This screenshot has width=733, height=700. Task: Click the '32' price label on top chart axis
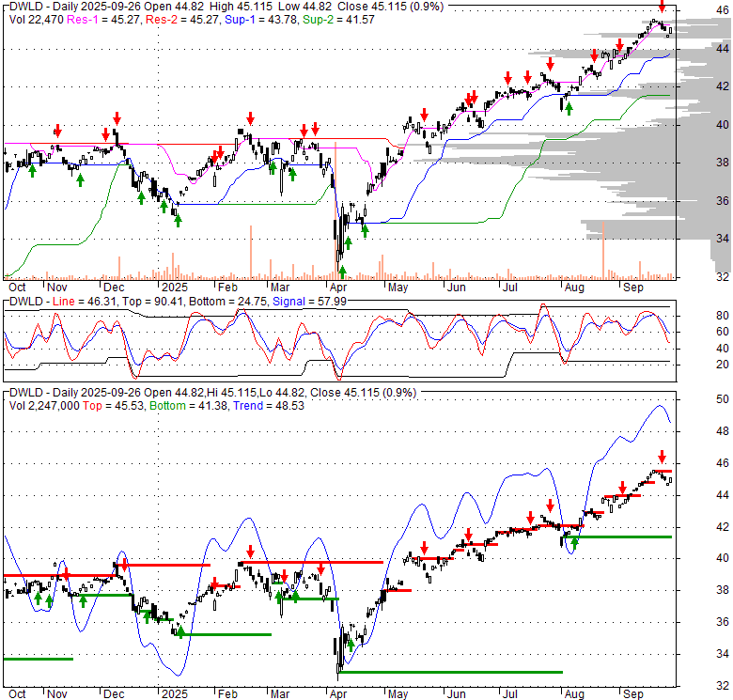(723, 277)
